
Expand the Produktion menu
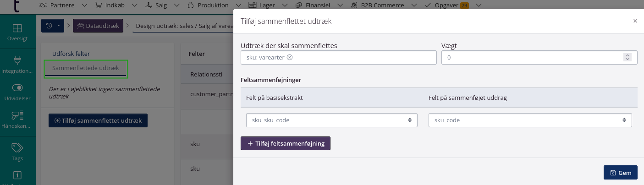tap(212, 5)
